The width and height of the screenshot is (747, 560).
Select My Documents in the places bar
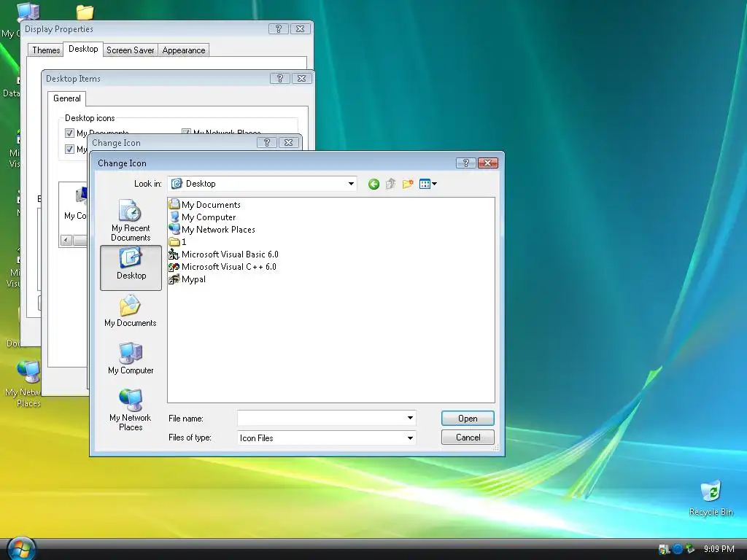point(131,311)
